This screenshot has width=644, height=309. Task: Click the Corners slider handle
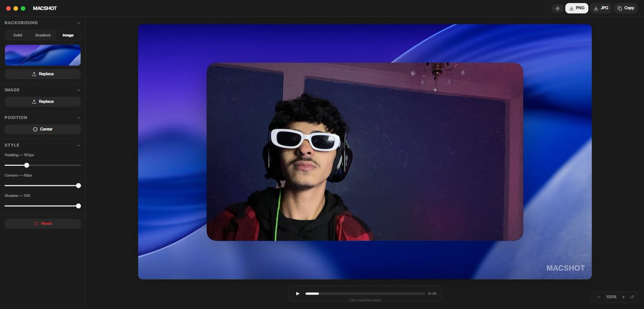[x=78, y=186]
